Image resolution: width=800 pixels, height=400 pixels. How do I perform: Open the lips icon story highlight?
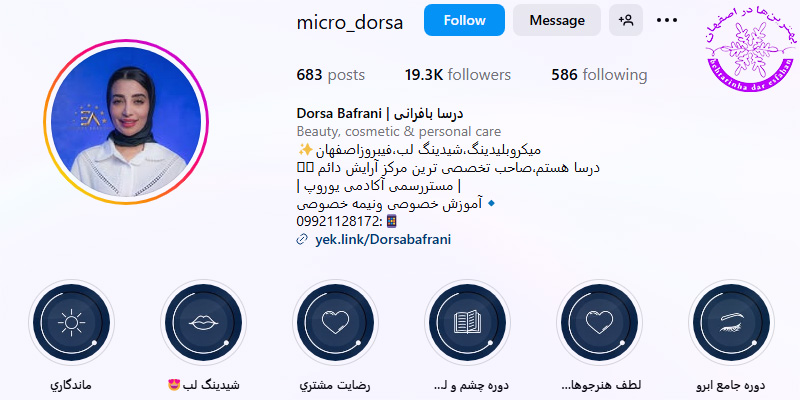[204, 322]
